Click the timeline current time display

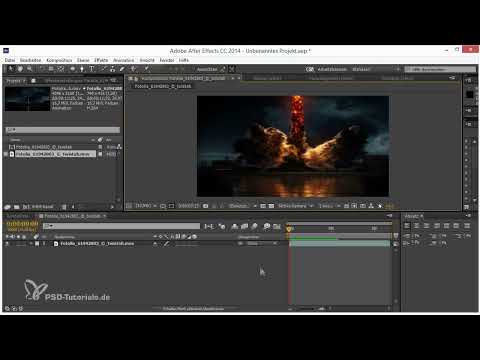pos(22,224)
